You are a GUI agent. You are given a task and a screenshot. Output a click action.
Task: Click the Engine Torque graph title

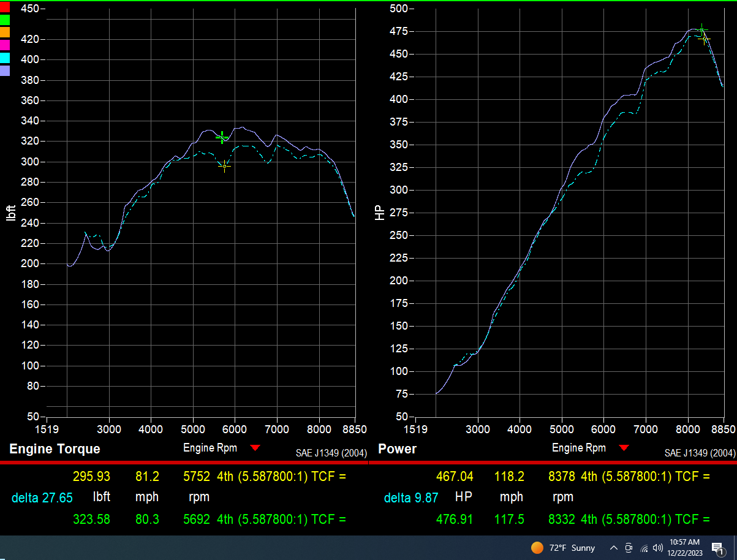(55, 448)
